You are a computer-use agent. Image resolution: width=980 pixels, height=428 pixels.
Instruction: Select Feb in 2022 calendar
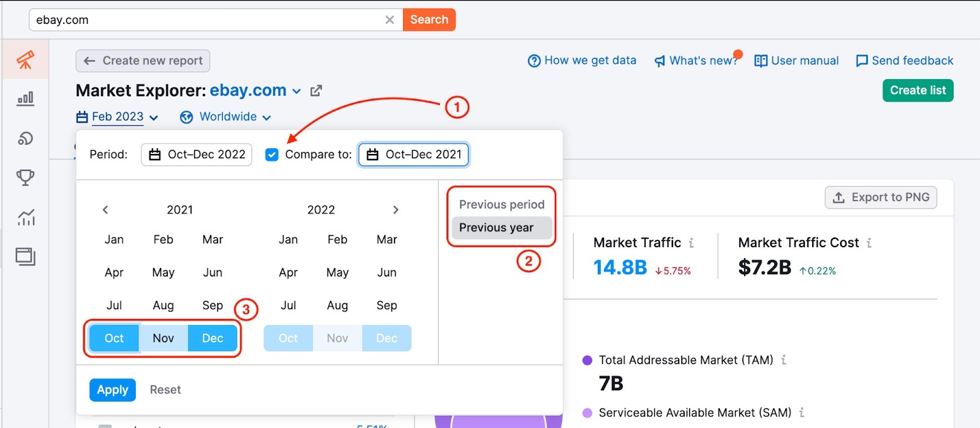click(x=337, y=240)
